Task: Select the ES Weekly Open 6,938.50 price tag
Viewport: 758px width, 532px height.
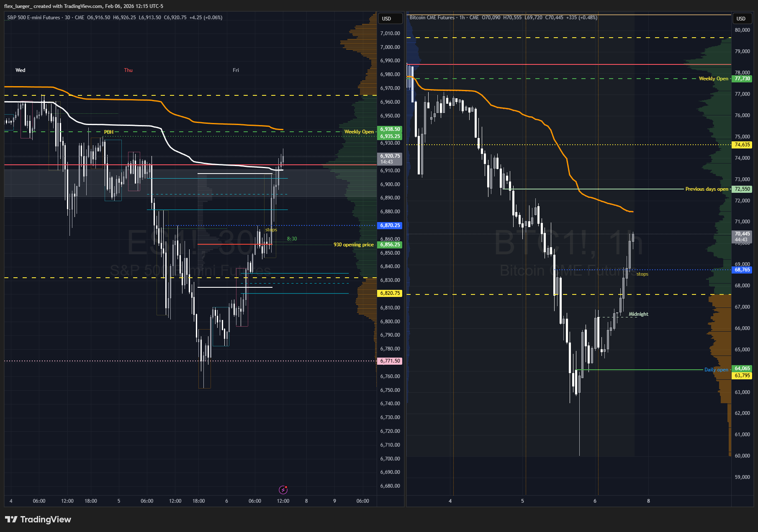Action: (390, 129)
